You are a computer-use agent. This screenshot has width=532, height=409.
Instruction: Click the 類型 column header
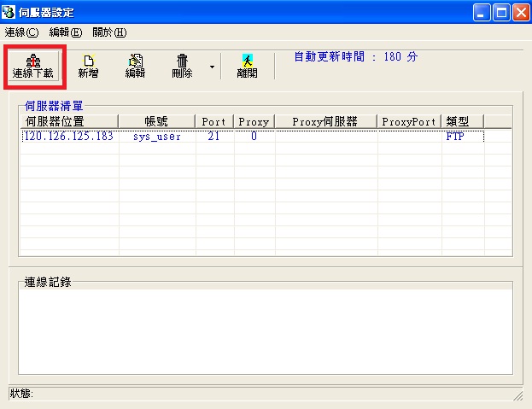(463, 121)
